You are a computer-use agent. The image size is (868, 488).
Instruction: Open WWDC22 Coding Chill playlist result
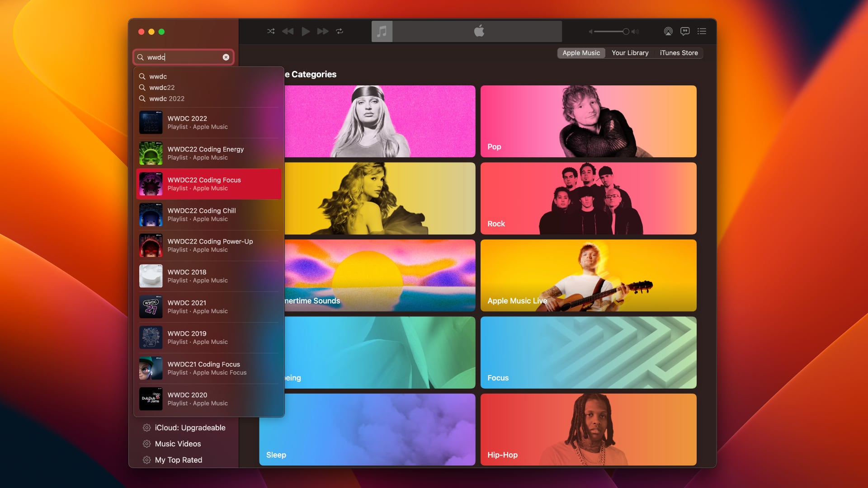pos(208,215)
